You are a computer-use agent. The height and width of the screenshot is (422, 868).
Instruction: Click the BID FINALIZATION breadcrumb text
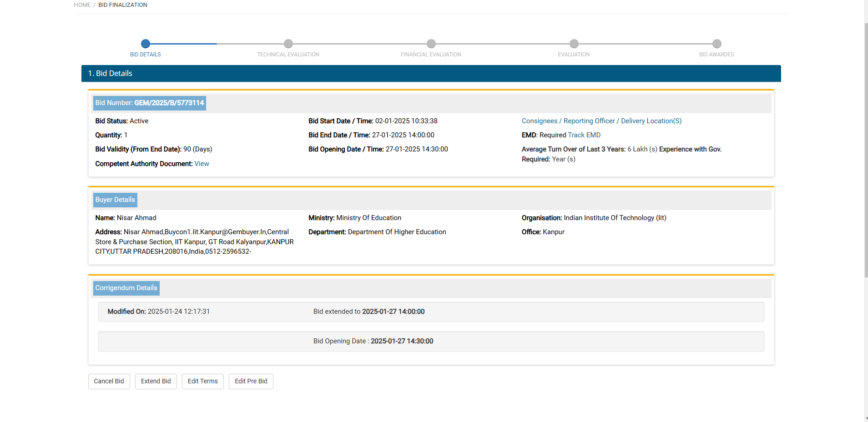pyautogui.click(x=123, y=5)
